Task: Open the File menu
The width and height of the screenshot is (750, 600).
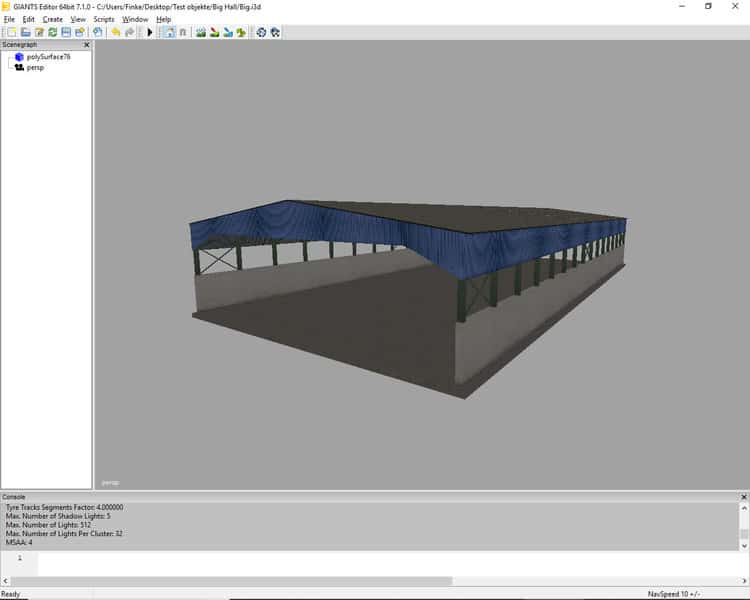Action: point(9,19)
